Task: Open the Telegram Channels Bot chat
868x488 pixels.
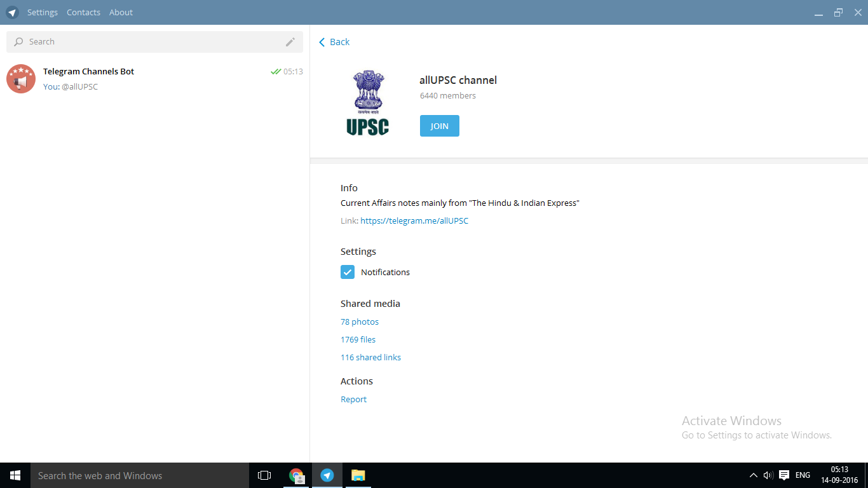Action: [x=154, y=79]
